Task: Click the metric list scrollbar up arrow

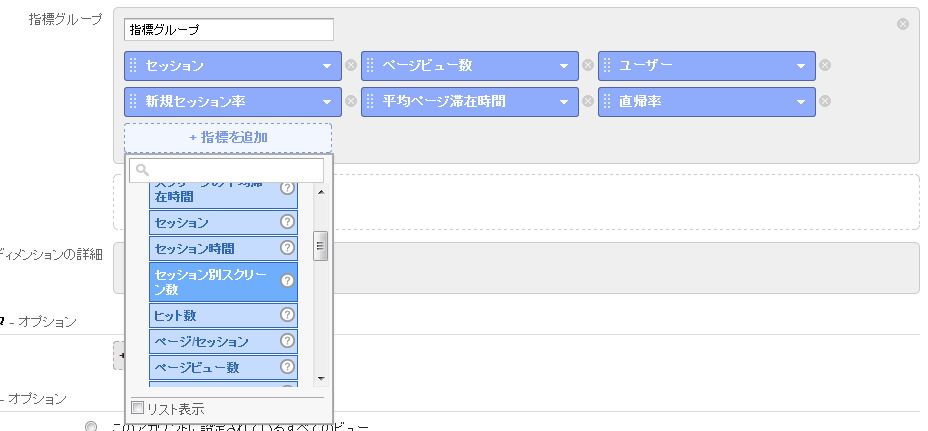Action: (x=321, y=192)
